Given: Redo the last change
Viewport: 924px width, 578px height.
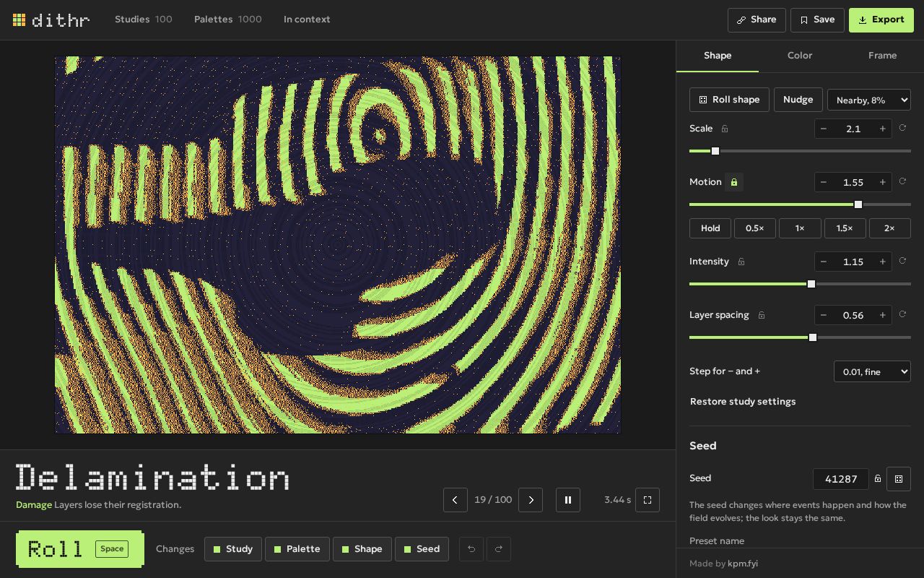Looking at the screenshot, I should 499,549.
